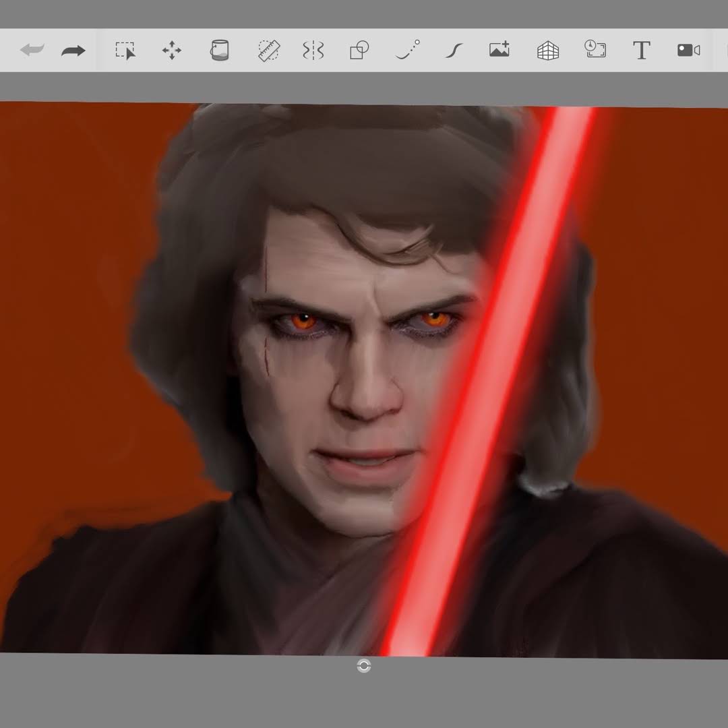This screenshot has height=728, width=728.
Task: Select the Draw Shapes tool
Action: [x=359, y=50]
